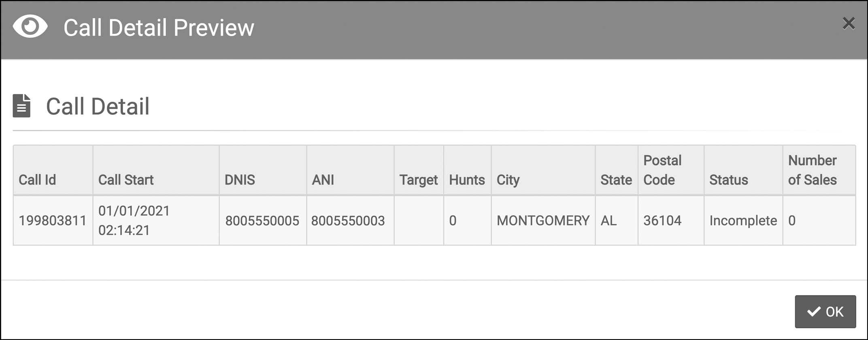The height and width of the screenshot is (340, 868).
Task: Click the Call Detail document icon
Action: 21,106
